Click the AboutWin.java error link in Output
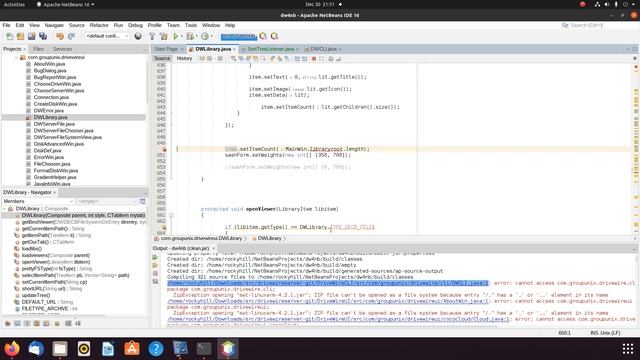This screenshot has width=640, height=360. 327,301
